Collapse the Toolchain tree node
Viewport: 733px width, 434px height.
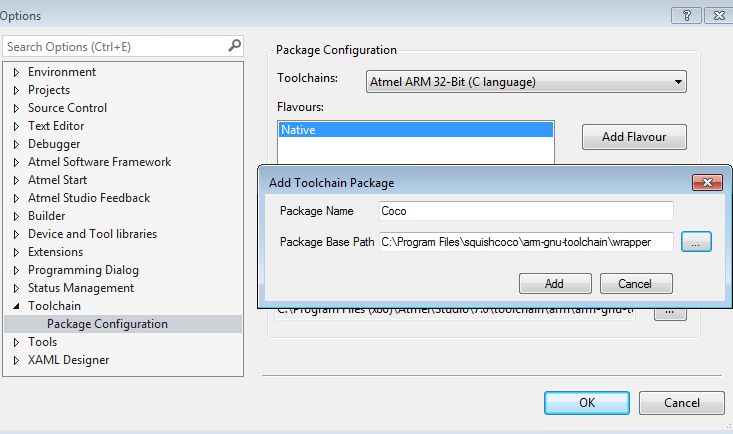[x=16, y=306]
